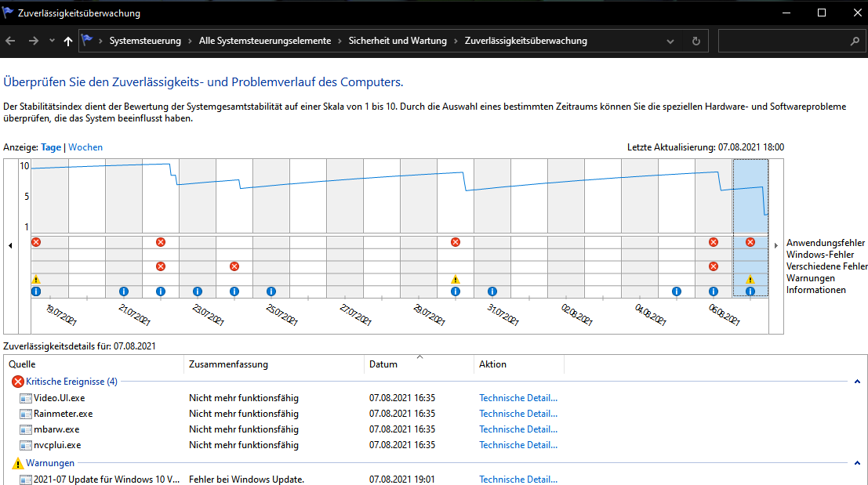868x485 pixels.
Task: Open the Alle Systemsteuerungselemente breadcrumb
Action: pyautogui.click(x=264, y=41)
